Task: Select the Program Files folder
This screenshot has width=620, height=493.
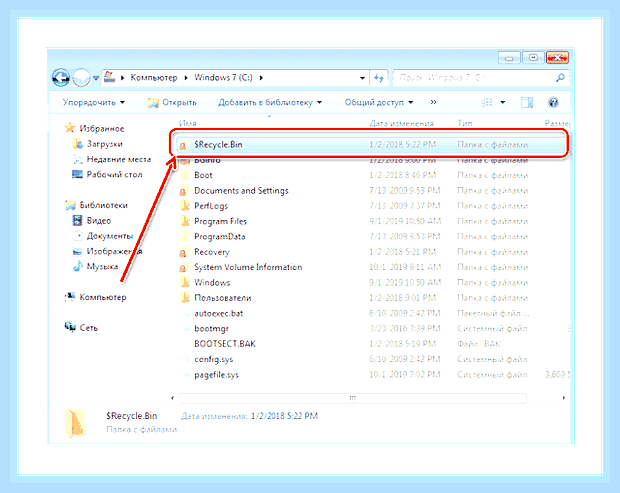Action: (220, 221)
